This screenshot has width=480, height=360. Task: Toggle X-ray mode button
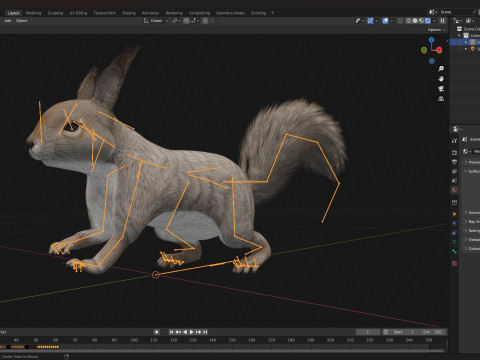pos(400,21)
